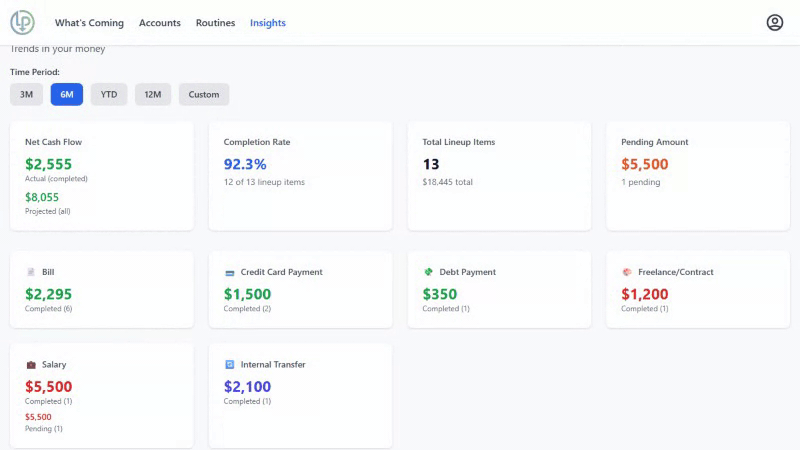Click the Net Cash Flow heading
The image size is (800, 450).
[x=54, y=142]
